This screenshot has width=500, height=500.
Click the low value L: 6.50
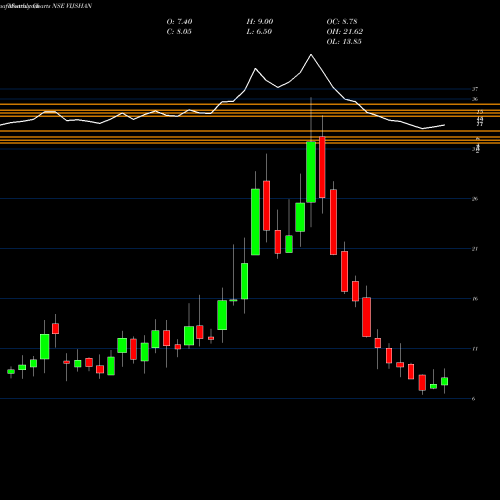pyautogui.click(x=259, y=32)
